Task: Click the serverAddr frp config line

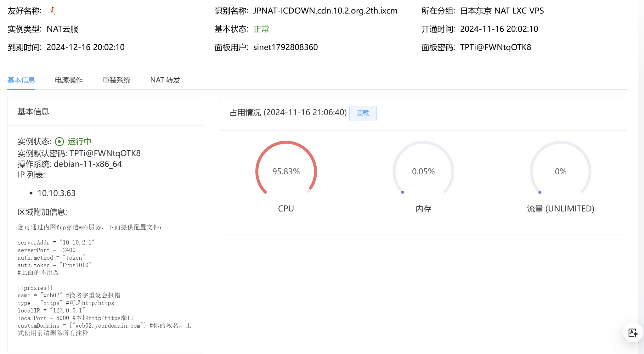Action: 56,243
